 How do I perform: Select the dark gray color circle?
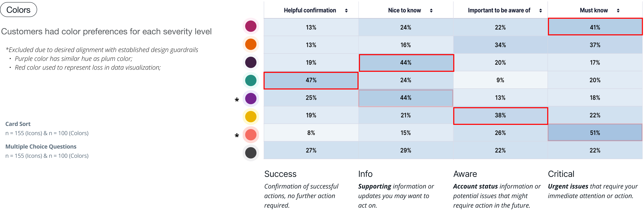pos(251,153)
